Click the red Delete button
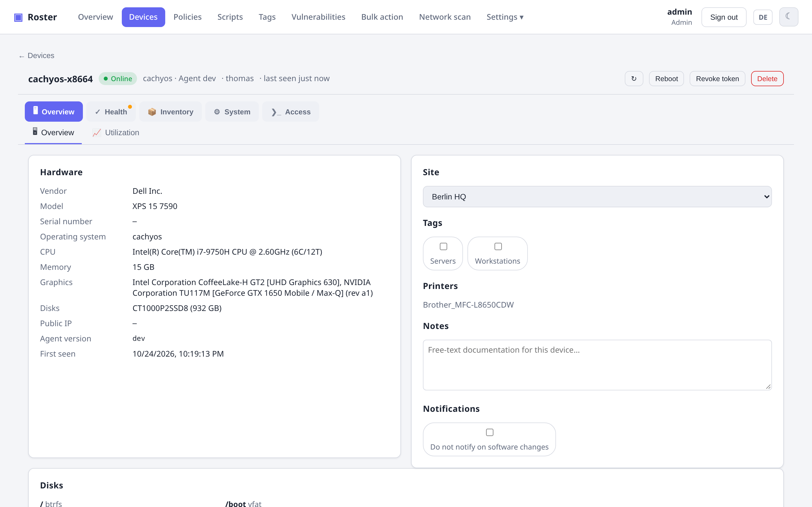 click(x=767, y=79)
